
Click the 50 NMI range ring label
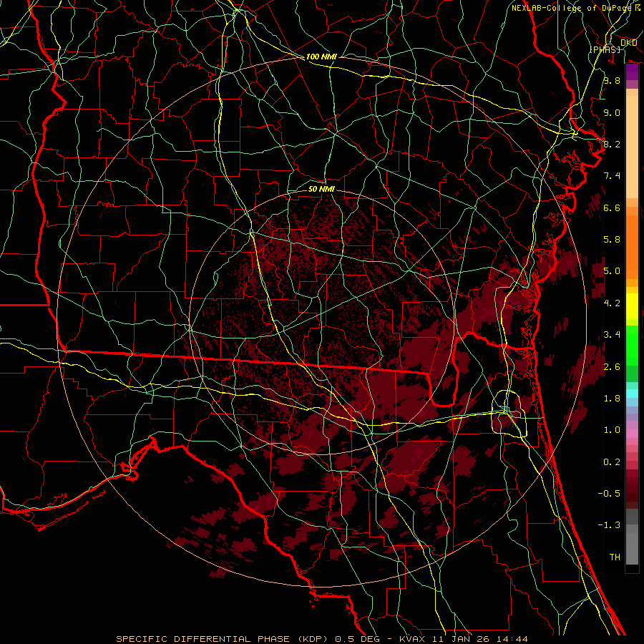click(321, 190)
